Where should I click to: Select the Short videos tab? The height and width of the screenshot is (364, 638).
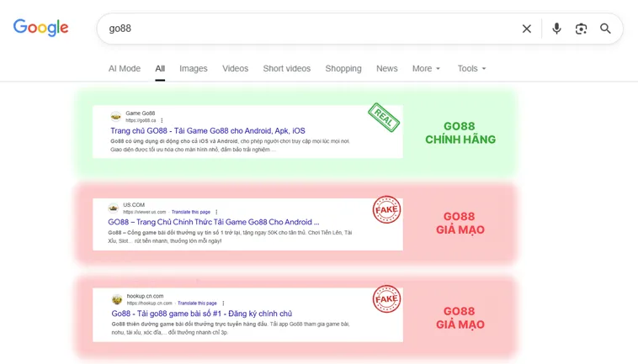pyautogui.click(x=286, y=69)
